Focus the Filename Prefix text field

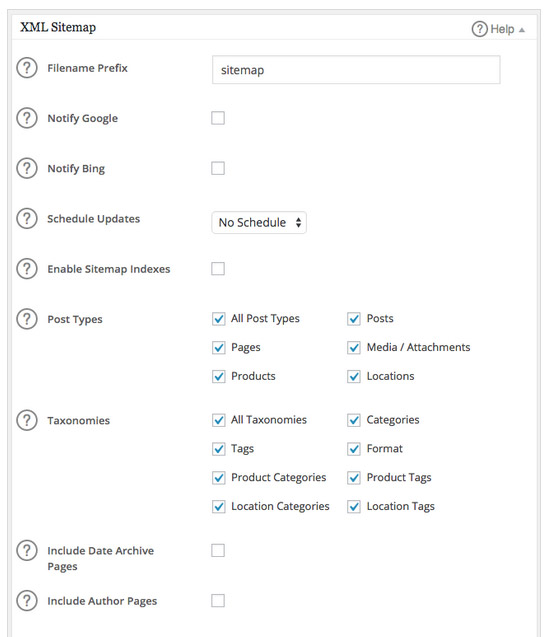click(356, 70)
